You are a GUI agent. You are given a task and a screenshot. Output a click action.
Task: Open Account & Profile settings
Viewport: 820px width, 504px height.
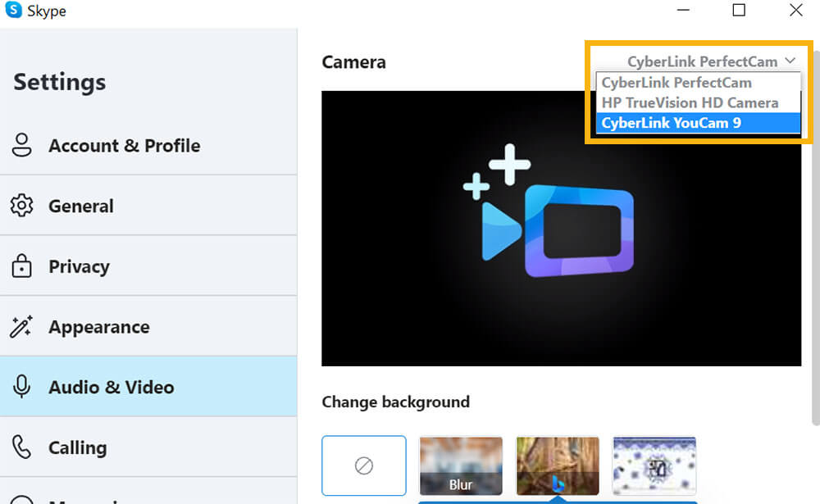(x=148, y=145)
